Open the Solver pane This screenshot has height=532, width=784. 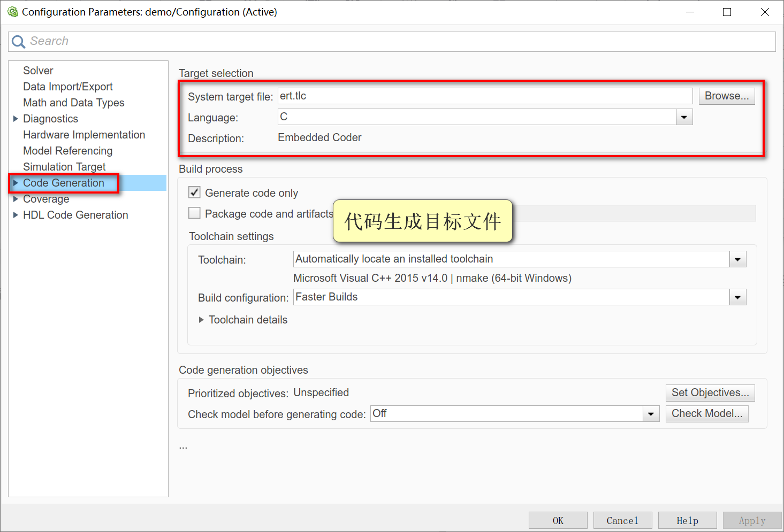pyautogui.click(x=38, y=71)
